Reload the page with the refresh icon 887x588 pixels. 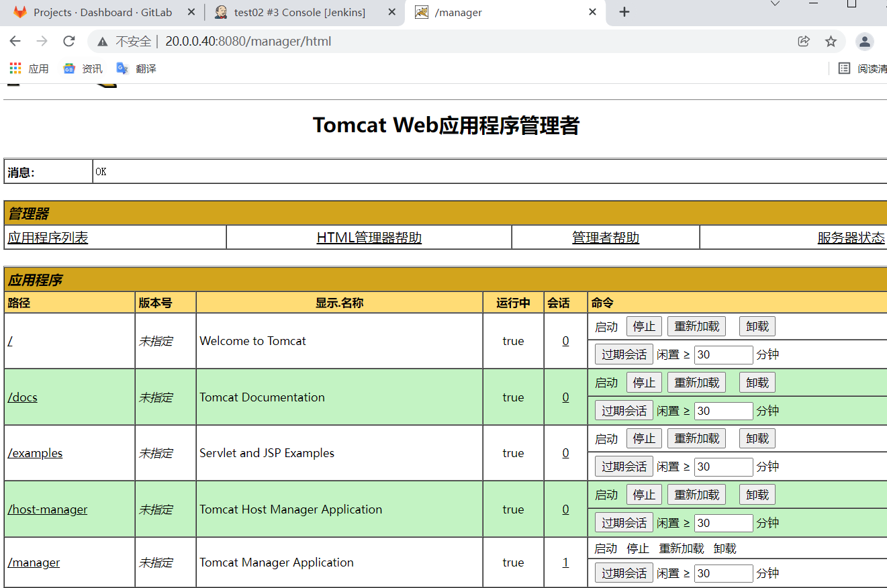(68, 42)
